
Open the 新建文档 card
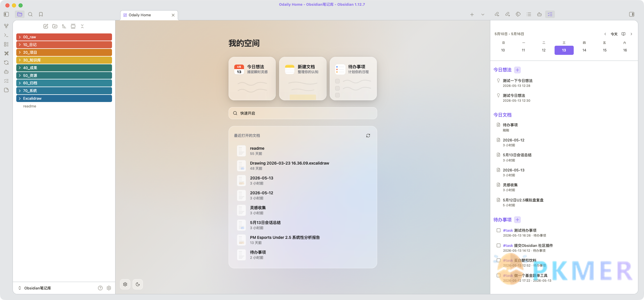point(303,79)
